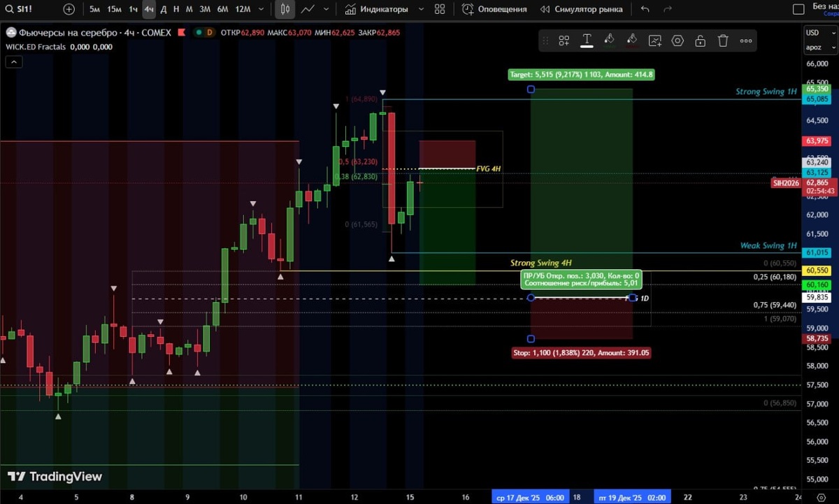Image resolution: width=839 pixels, height=504 pixels.
Task: Start the Симулятор рынка replay
Action: (x=582, y=9)
